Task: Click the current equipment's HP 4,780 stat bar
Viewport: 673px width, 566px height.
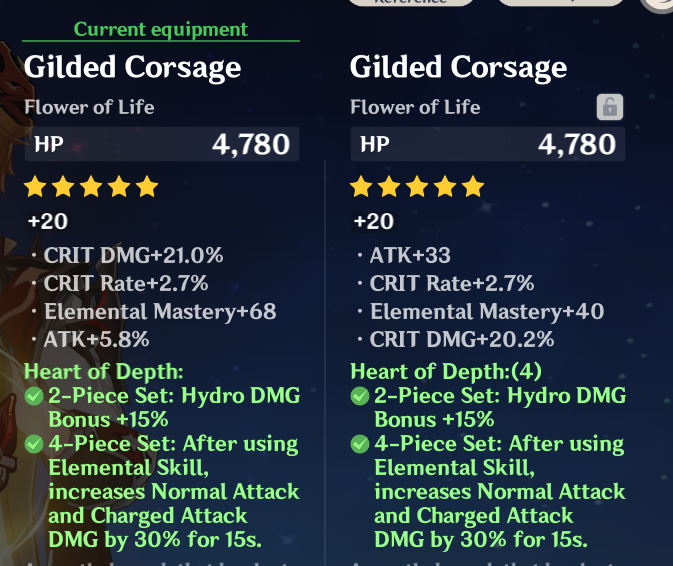Action: (x=162, y=144)
